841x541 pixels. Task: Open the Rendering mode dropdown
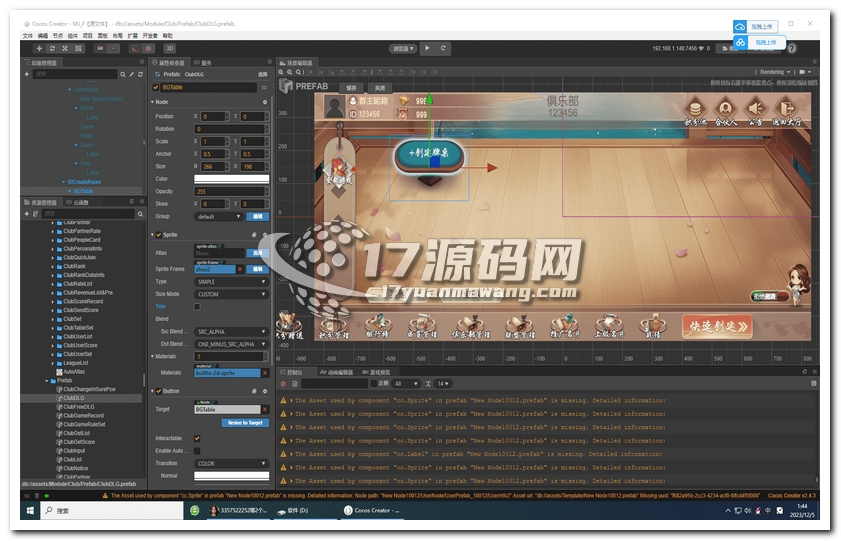tap(775, 72)
